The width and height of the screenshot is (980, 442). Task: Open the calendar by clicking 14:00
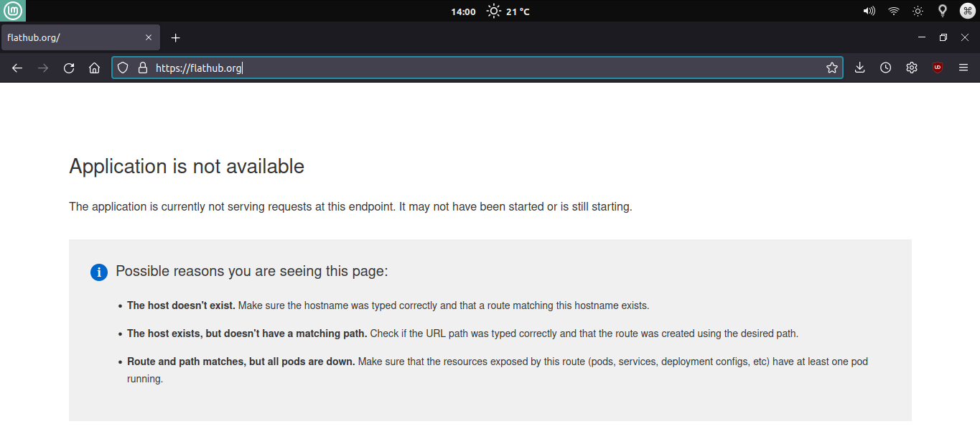tap(463, 11)
